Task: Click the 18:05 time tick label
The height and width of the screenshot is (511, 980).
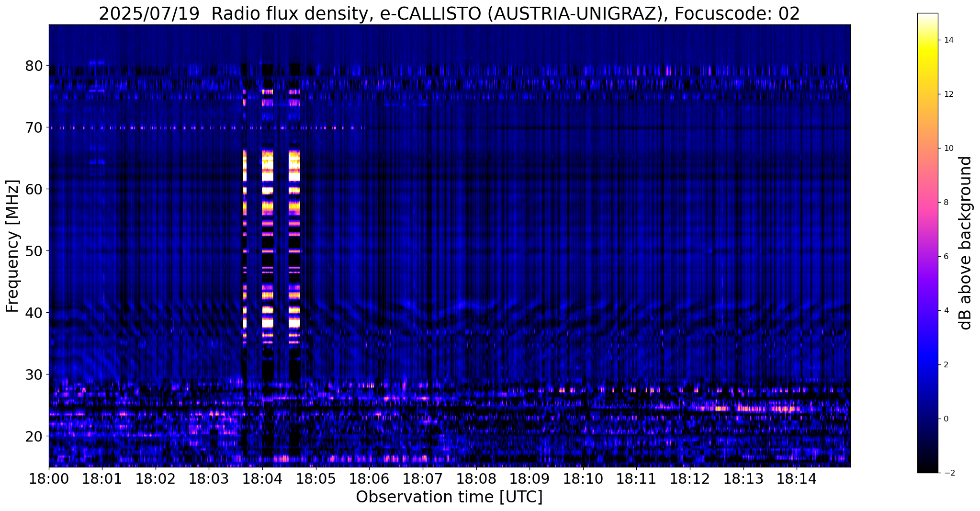Action: (316, 478)
